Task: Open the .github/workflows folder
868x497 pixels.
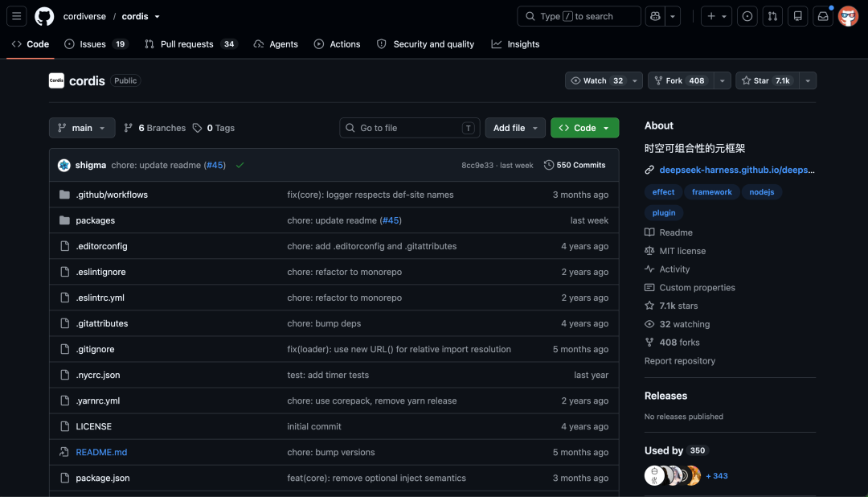Action: pos(112,195)
